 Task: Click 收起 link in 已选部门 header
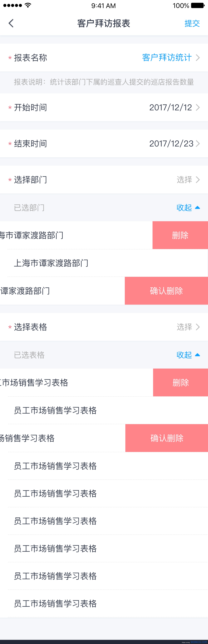(184, 207)
